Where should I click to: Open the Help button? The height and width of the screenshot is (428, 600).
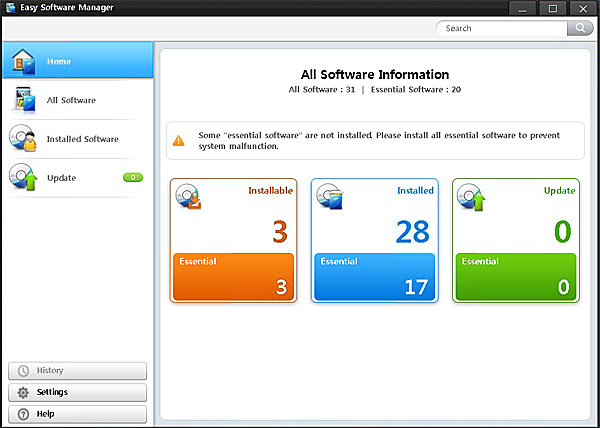pyautogui.click(x=77, y=414)
